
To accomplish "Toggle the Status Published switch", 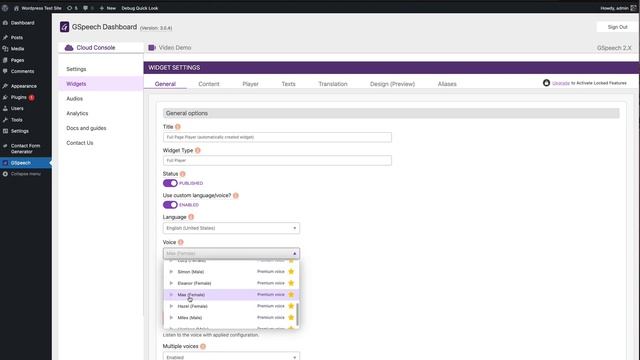I will [x=170, y=183].
